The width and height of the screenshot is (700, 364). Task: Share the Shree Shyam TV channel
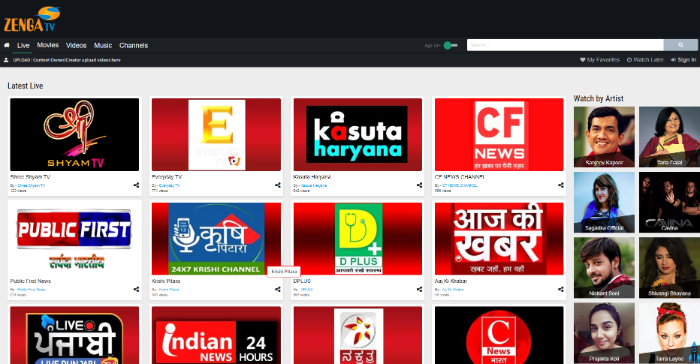[136, 185]
